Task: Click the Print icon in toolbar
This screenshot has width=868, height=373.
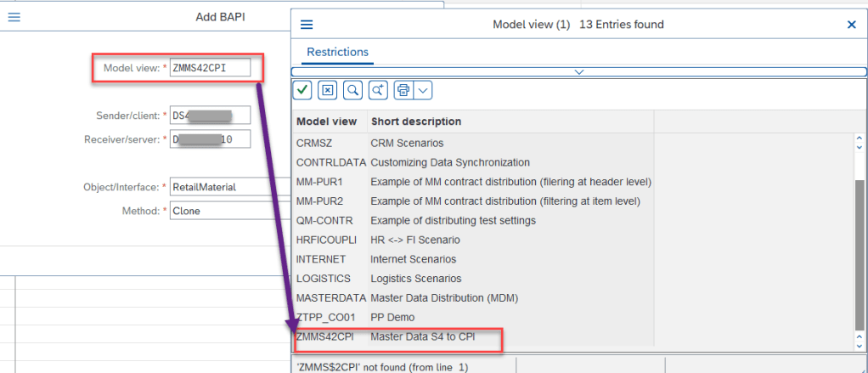Action: pyautogui.click(x=403, y=90)
